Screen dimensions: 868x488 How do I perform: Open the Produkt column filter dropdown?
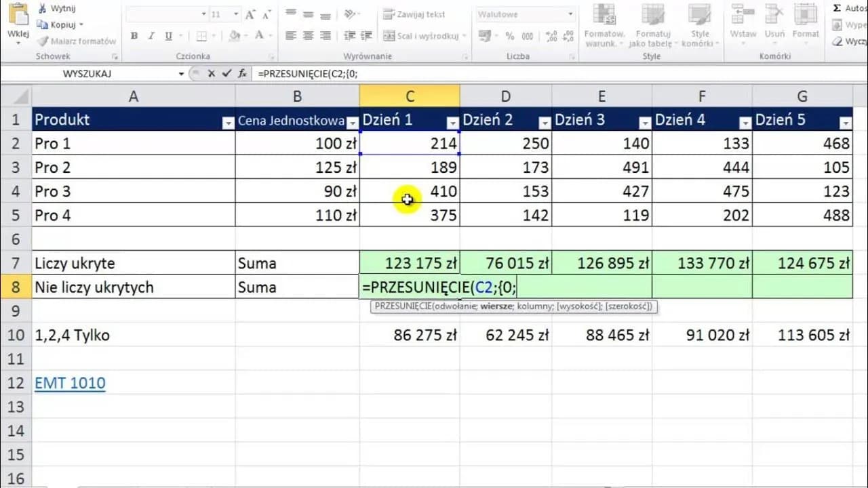[227, 123]
